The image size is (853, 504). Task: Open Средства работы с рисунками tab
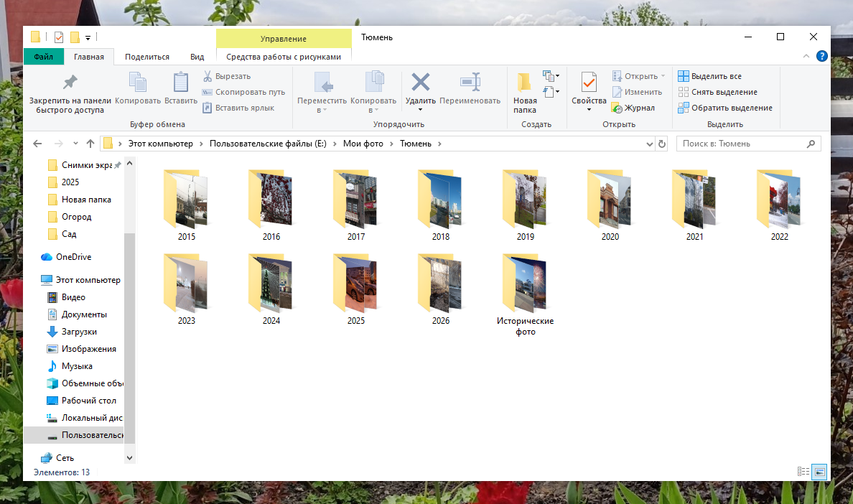[x=284, y=57]
